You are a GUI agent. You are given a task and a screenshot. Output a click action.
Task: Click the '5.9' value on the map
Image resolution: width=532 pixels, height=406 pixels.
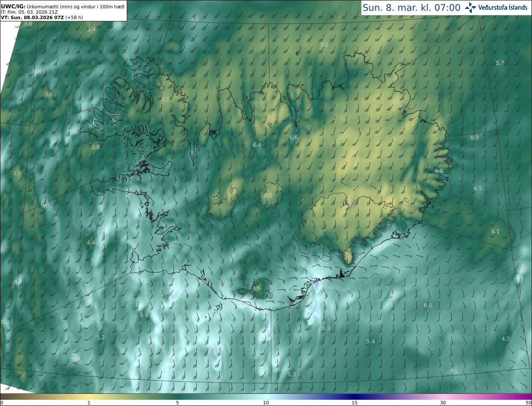tap(326, 328)
